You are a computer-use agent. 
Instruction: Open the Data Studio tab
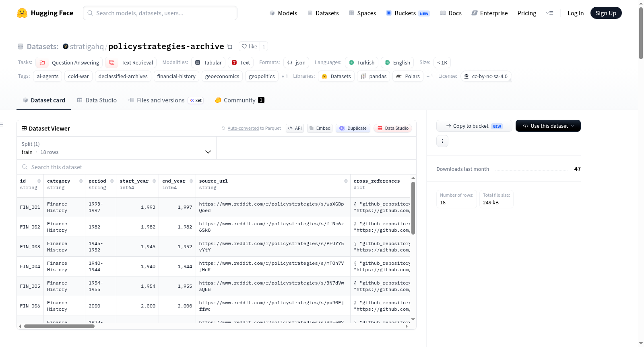coord(97,100)
